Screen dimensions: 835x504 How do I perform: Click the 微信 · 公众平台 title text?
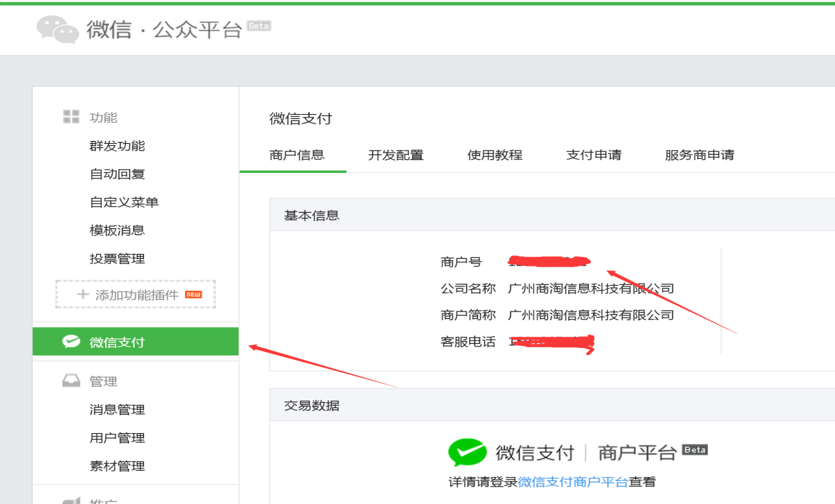click(164, 30)
